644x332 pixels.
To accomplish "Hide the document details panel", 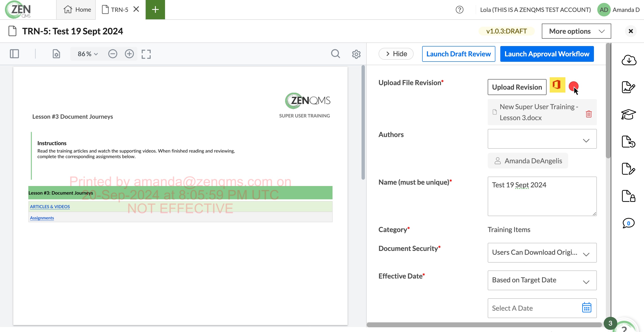I will coord(396,54).
